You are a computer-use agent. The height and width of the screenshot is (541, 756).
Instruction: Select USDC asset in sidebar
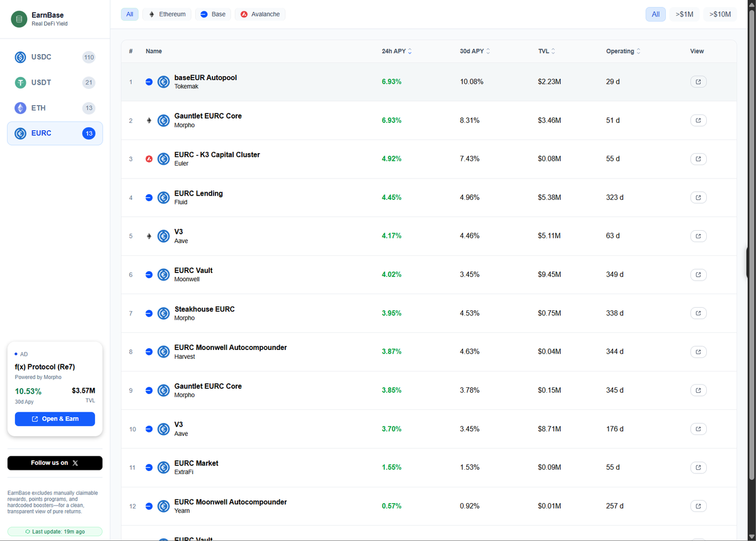pyautogui.click(x=55, y=57)
